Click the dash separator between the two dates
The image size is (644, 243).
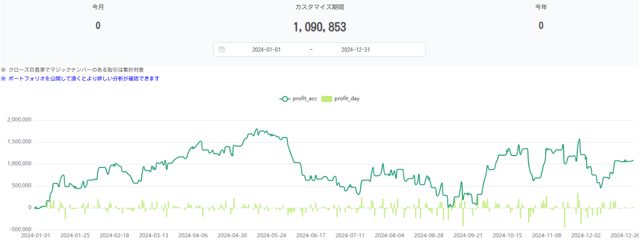pyautogui.click(x=311, y=49)
